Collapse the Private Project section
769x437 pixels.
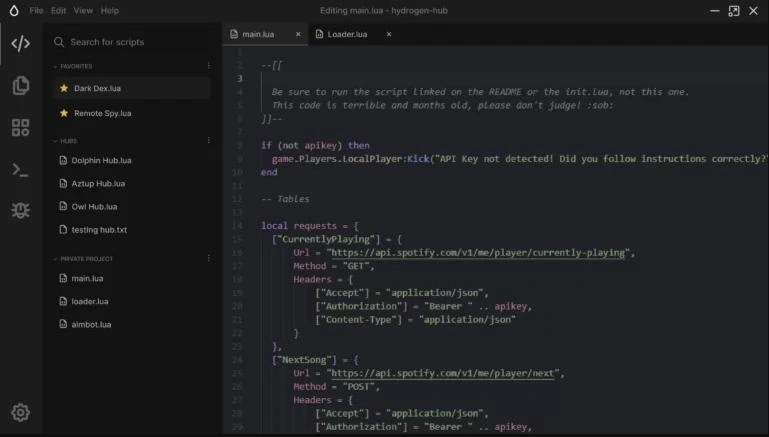coord(55,259)
